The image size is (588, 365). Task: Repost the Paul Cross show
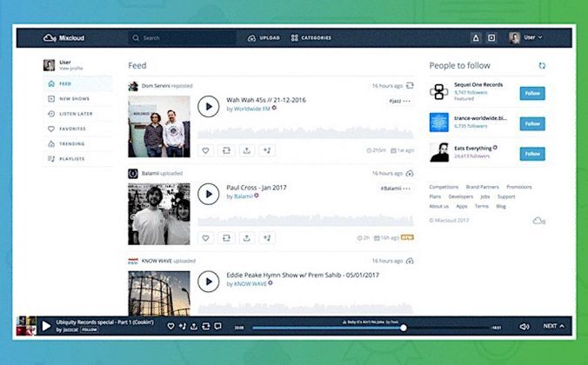(x=226, y=237)
